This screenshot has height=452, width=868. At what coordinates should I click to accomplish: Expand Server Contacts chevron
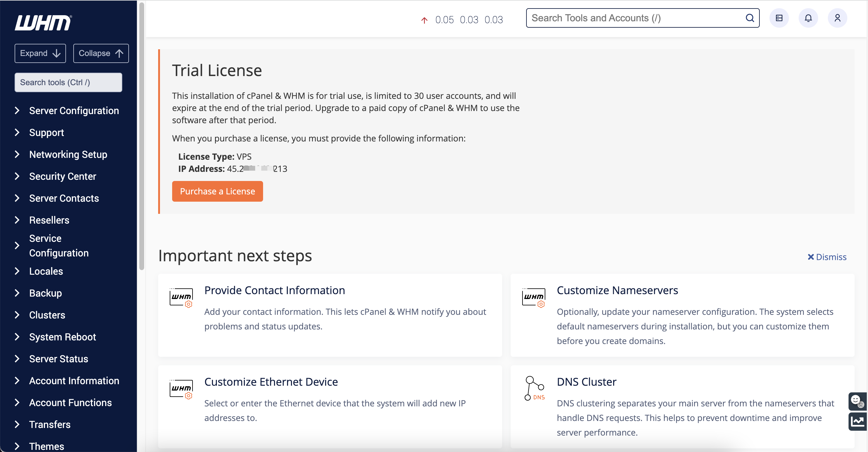click(17, 198)
